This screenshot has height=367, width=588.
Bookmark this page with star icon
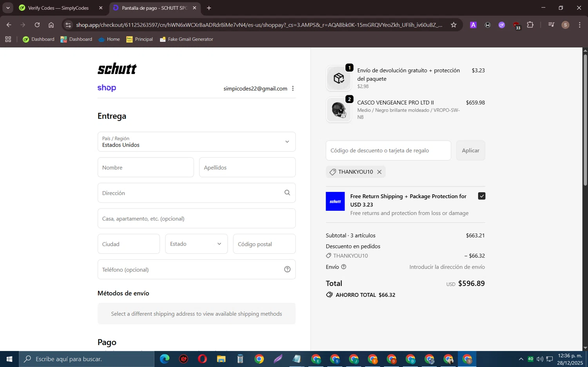point(454,25)
